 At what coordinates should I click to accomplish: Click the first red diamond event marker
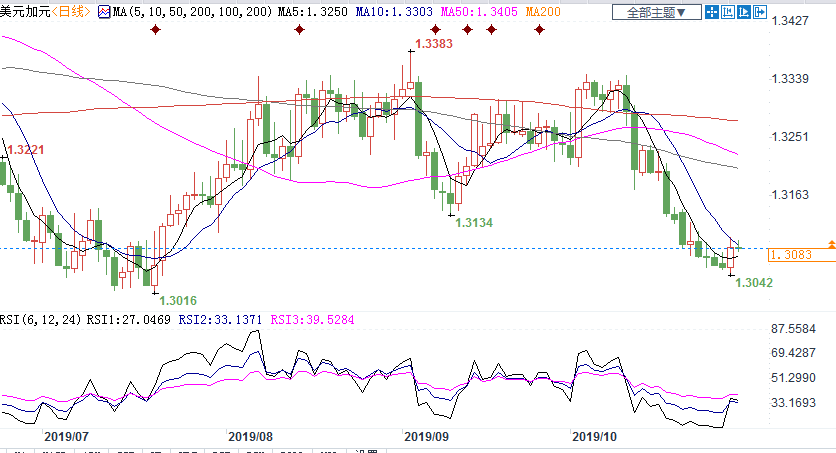point(155,30)
